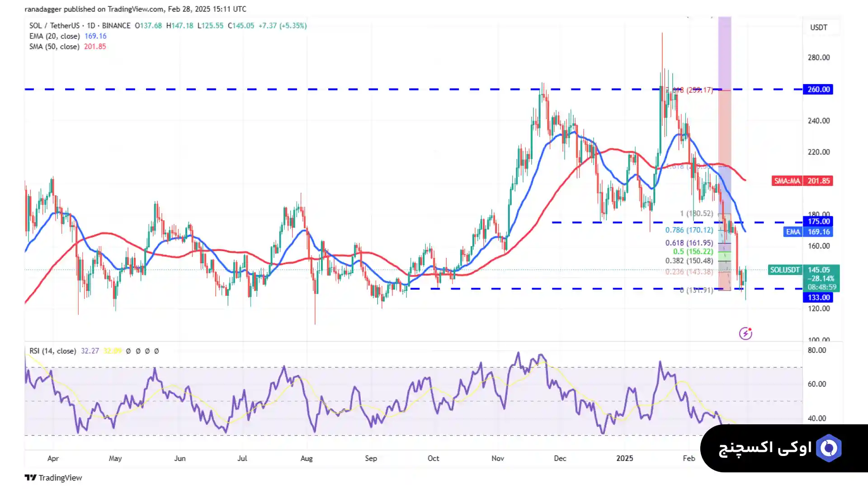Viewport: 868px width, 489px height.
Task: Click the RSI 60.00 axis value
Action: tap(817, 384)
